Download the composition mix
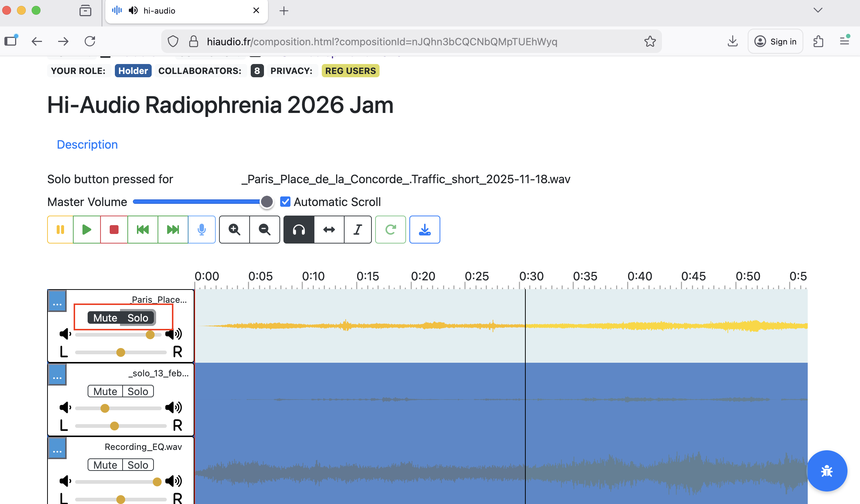This screenshot has width=860, height=504. 425,230
